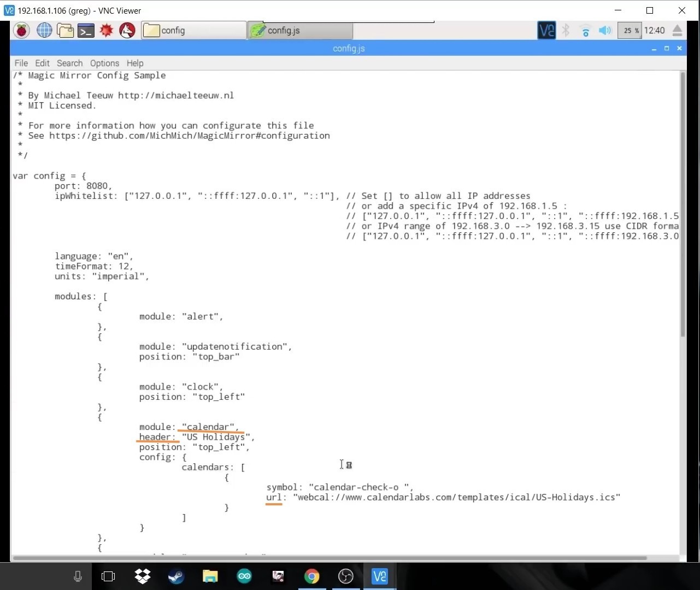Open the Wi-Fi network tray icon
The width and height of the screenshot is (700, 590).
coord(586,31)
